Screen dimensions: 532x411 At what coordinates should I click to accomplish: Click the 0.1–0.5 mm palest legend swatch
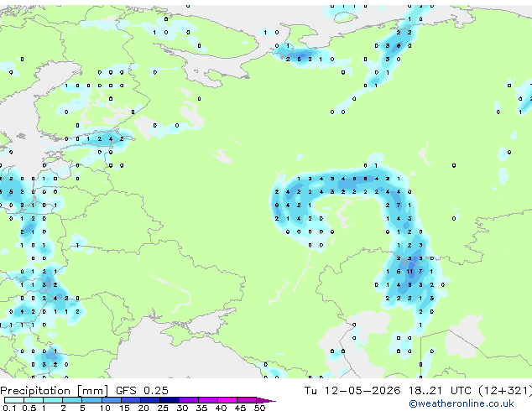14,400
